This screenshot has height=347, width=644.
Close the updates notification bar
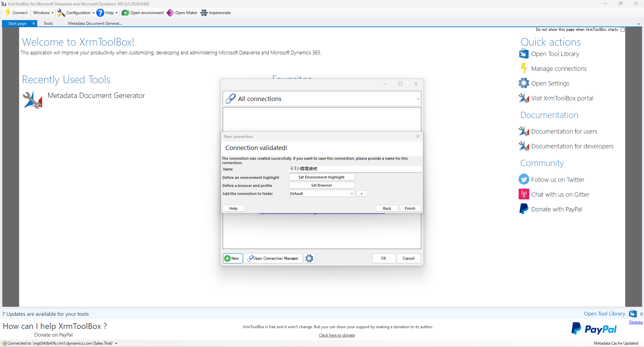coord(641,314)
